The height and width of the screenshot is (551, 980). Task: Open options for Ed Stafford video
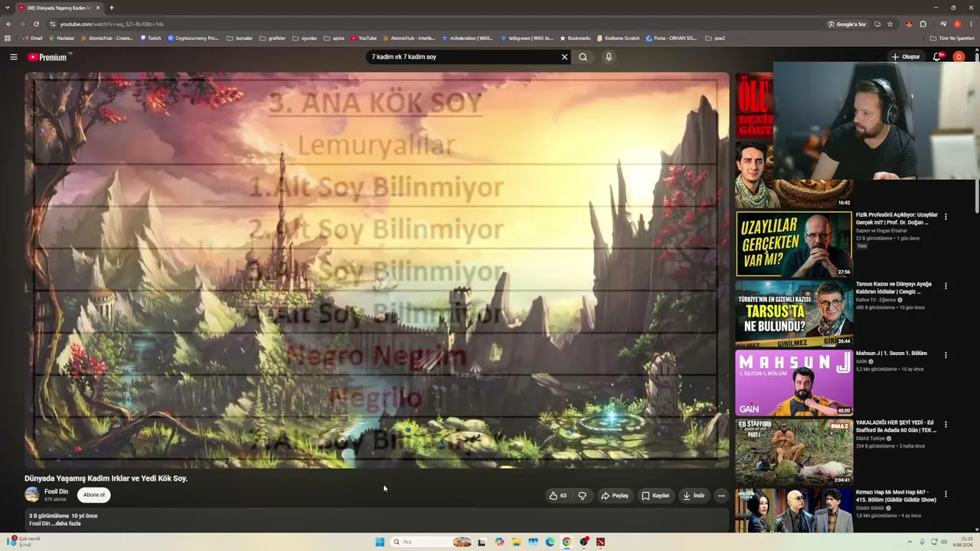pos(946,424)
